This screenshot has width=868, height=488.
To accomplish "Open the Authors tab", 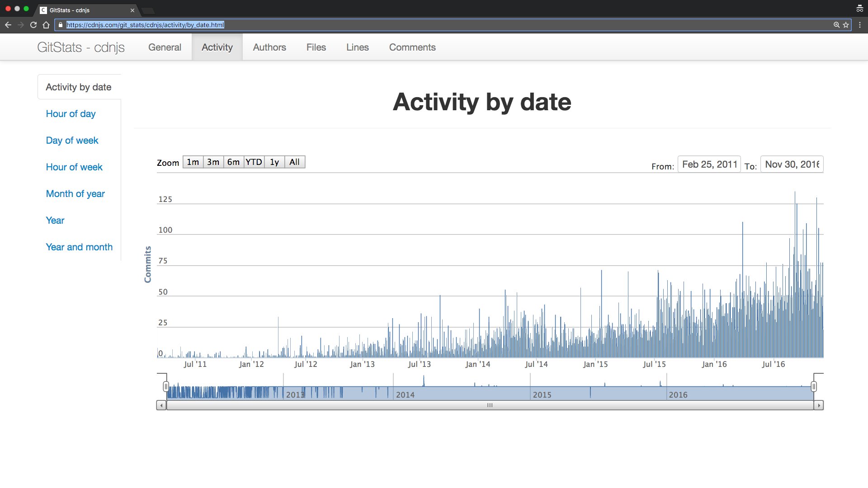I will [x=269, y=47].
